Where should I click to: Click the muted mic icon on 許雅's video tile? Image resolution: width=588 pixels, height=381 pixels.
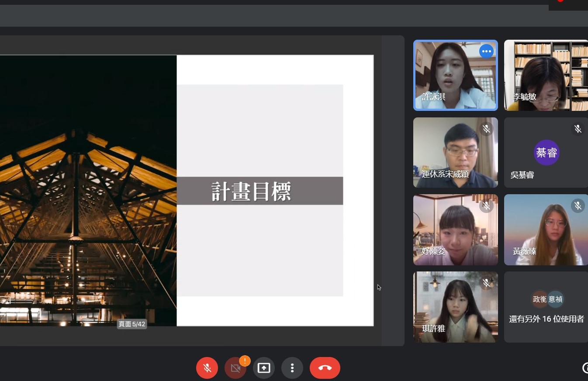pos(486,283)
